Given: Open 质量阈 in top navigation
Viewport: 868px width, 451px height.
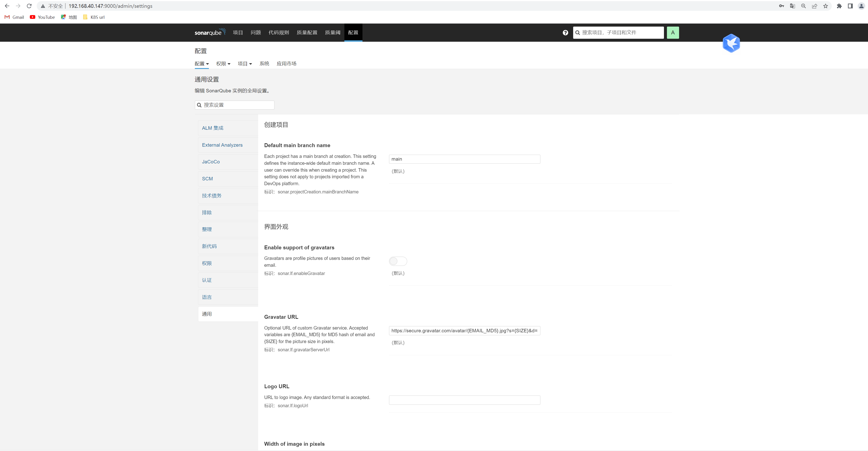Looking at the screenshot, I should click(332, 33).
